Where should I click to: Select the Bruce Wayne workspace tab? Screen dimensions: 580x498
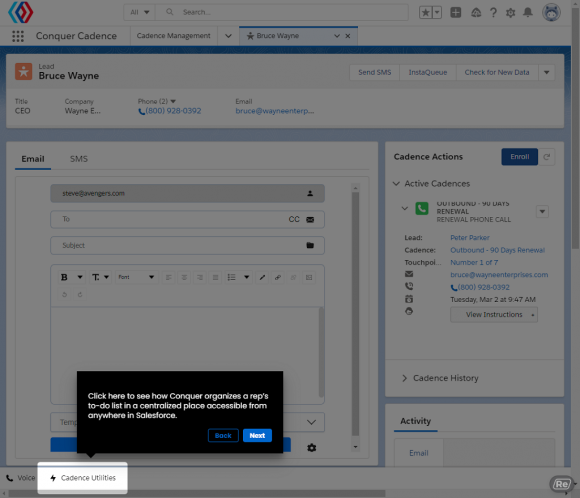(277, 36)
